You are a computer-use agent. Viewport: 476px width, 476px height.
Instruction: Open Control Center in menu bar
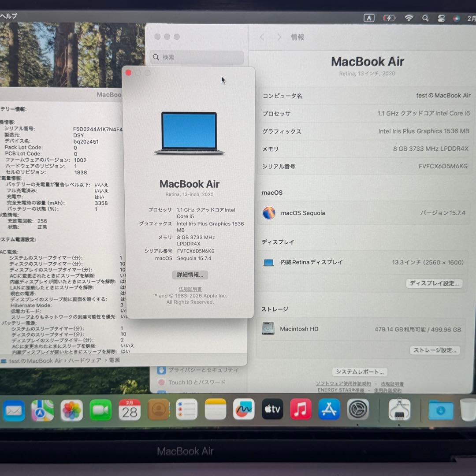coord(441,19)
